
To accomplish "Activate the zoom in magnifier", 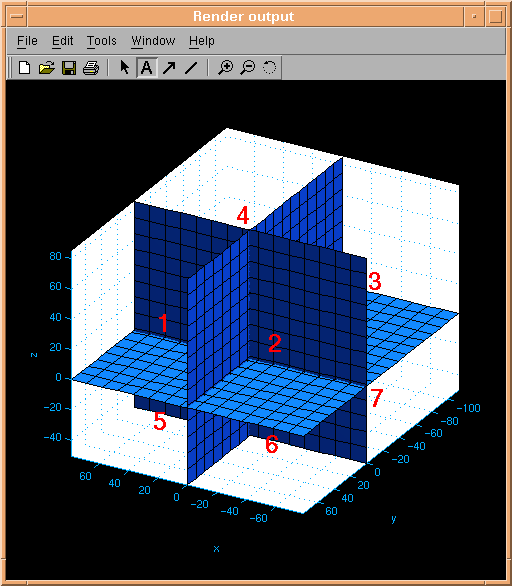I will pos(225,68).
